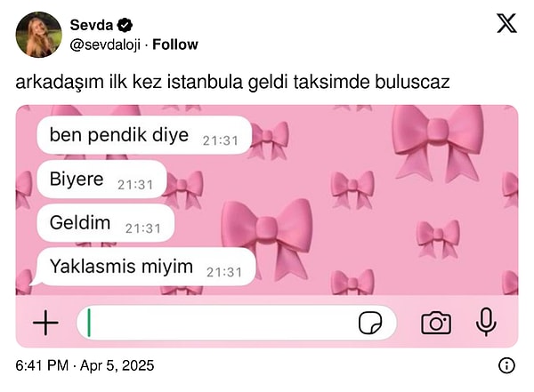Open Sevda's profile picture

tap(39, 35)
